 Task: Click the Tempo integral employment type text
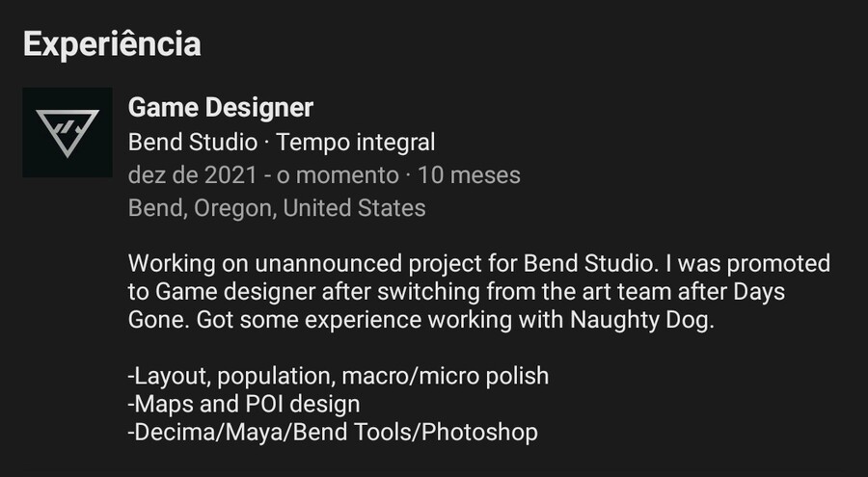click(355, 143)
